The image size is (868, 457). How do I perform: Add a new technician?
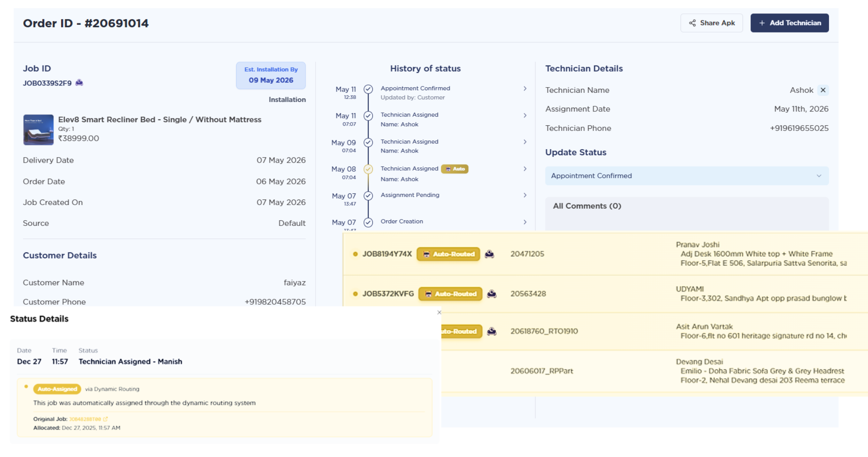[x=789, y=23]
